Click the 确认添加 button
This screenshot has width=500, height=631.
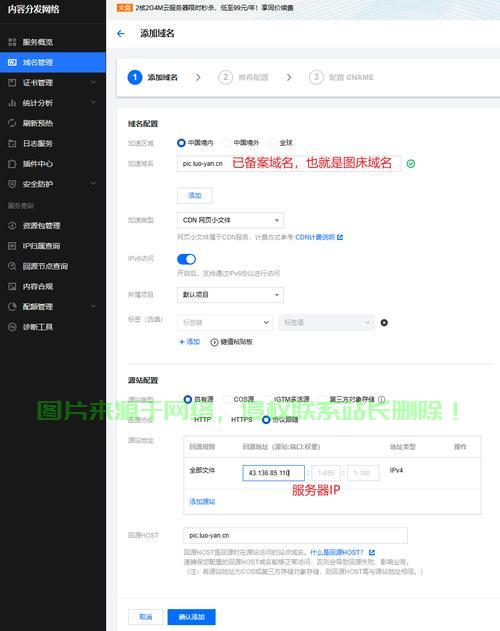click(x=192, y=617)
